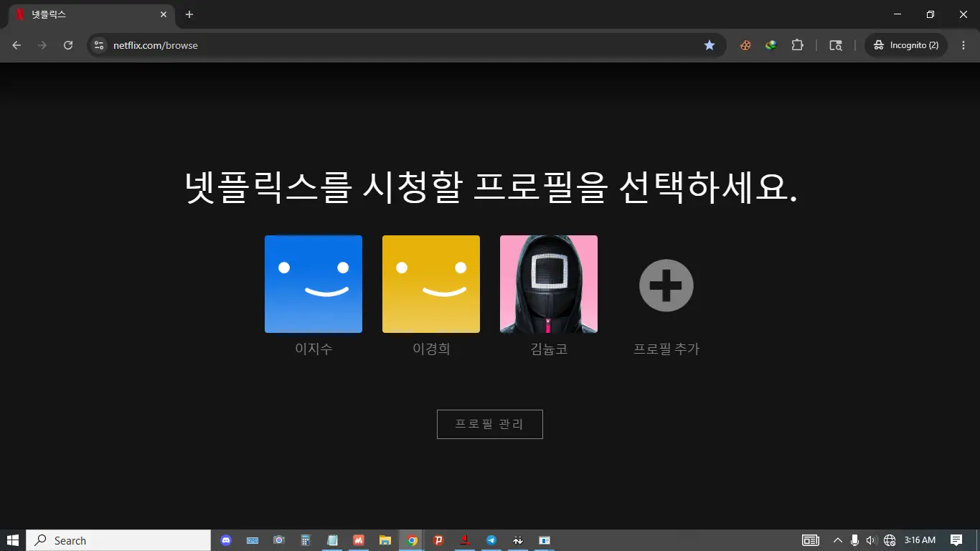
Task: Open Chrome three-dot menu
Action: click(x=963, y=45)
